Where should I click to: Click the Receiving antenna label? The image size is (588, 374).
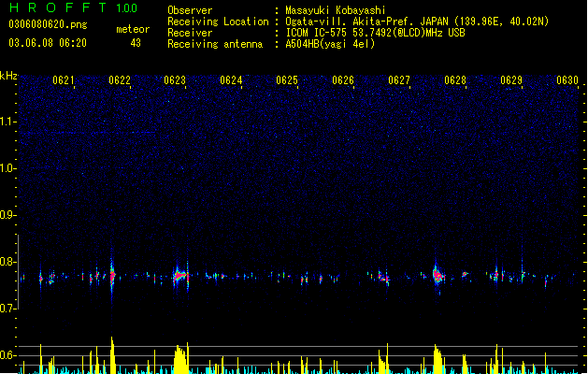pyautogui.click(x=215, y=44)
